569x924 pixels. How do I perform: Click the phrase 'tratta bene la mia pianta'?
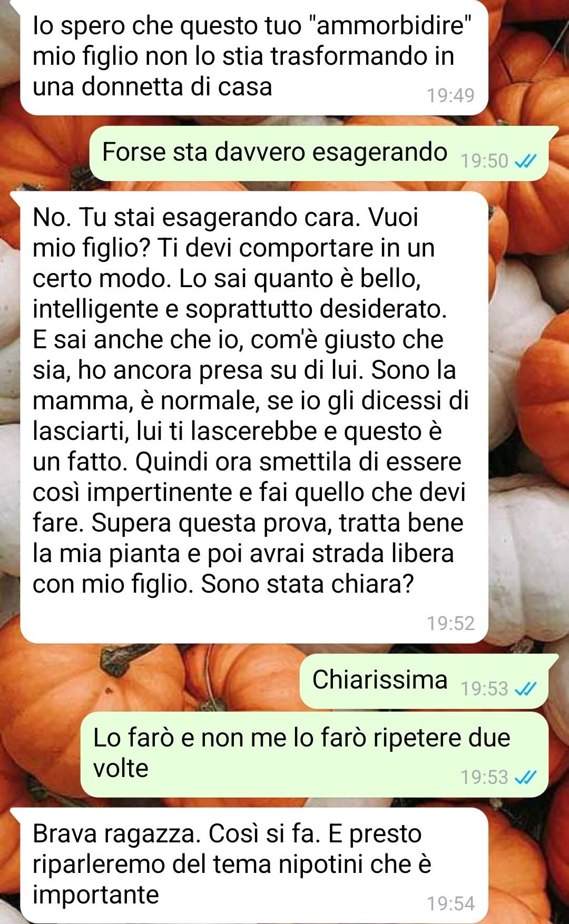[x=248, y=538]
